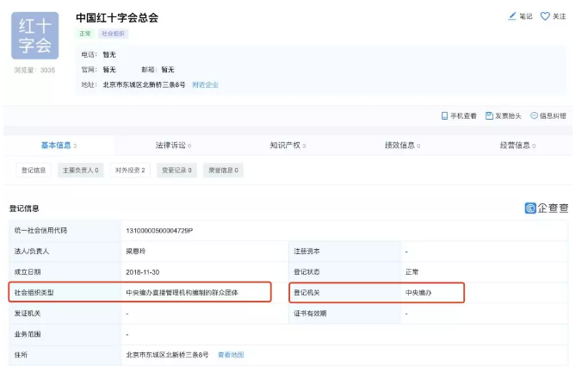Image resolution: width=588 pixels, height=367 pixels.
Task: Click the 成立日期 label cell
Action: (x=65, y=272)
